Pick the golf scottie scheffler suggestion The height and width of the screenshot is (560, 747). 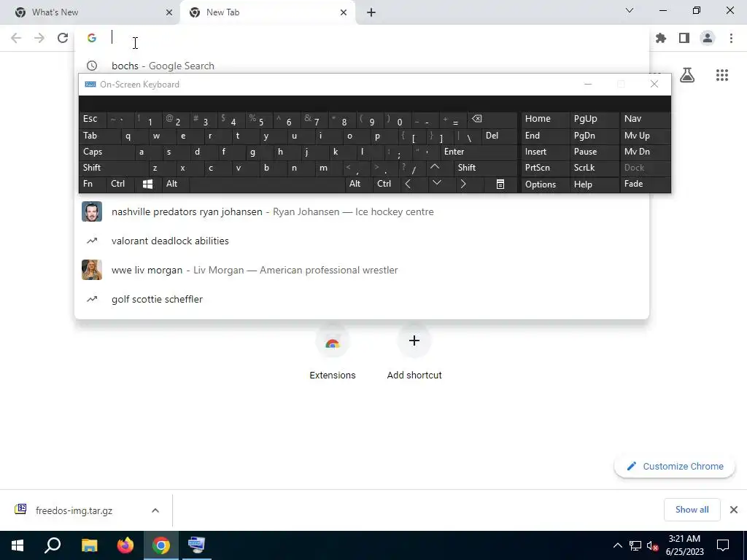pos(362,299)
